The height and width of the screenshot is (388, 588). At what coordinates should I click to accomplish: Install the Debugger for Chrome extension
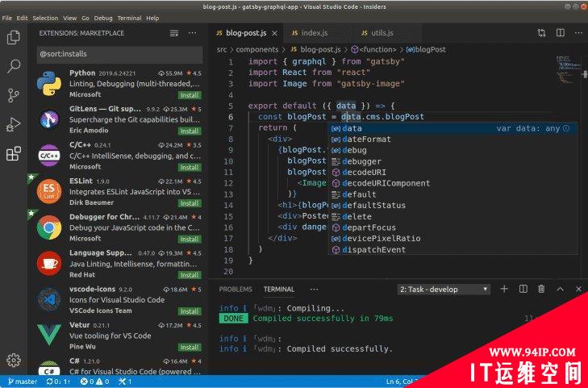(190, 240)
